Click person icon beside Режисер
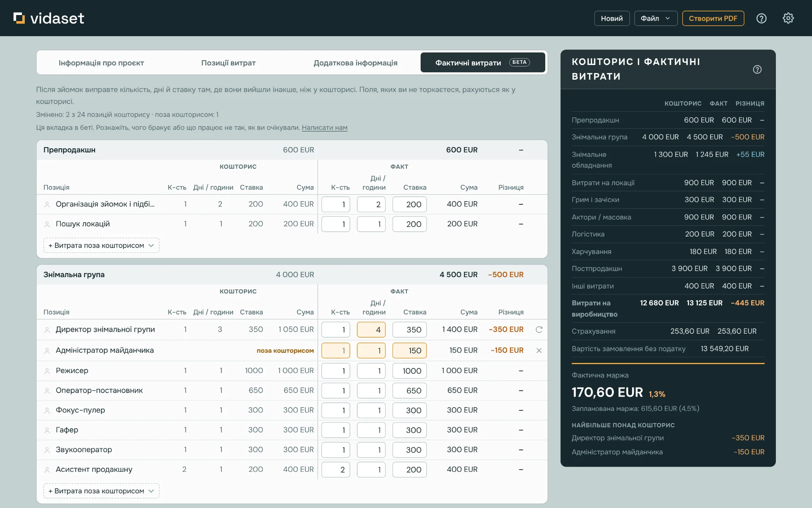This screenshot has width=812, height=508. coord(47,371)
